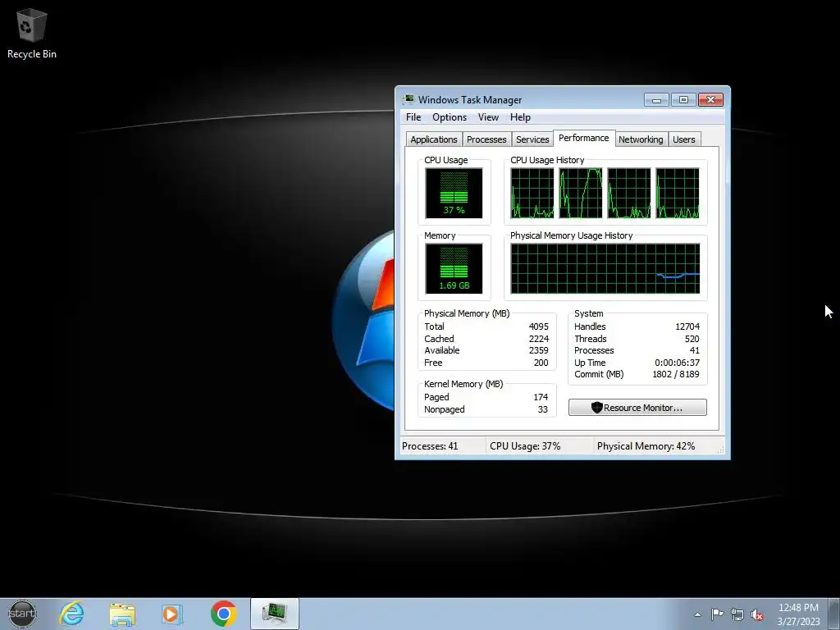Click the Free value 200
This screenshot has height=630, width=840.
point(541,363)
